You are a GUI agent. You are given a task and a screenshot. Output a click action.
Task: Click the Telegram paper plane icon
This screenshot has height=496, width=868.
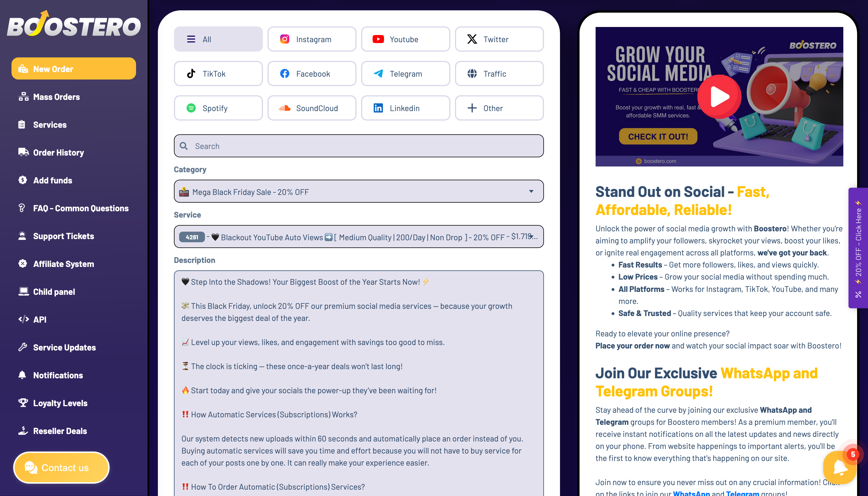click(378, 73)
